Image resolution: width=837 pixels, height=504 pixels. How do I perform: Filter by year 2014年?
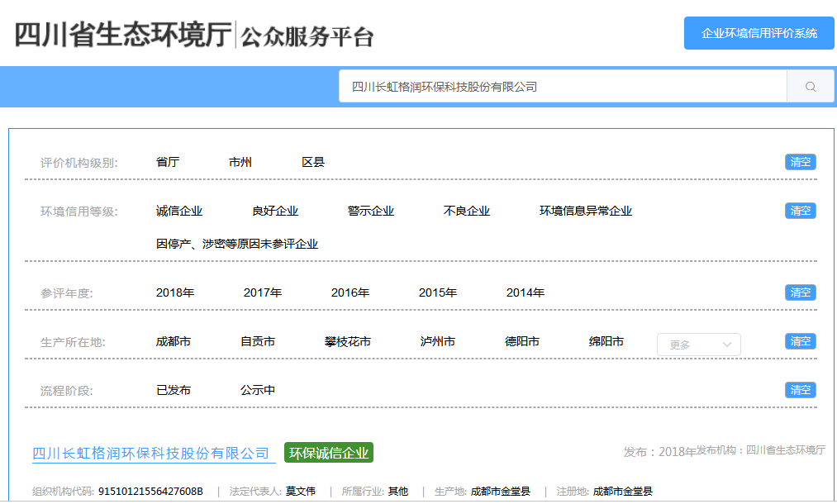524,292
